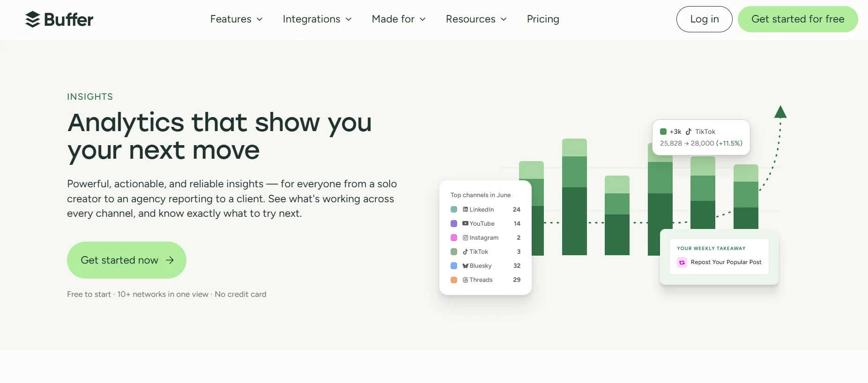
Task: Click the green square in +3k tooltip
Action: pyautogui.click(x=663, y=132)
